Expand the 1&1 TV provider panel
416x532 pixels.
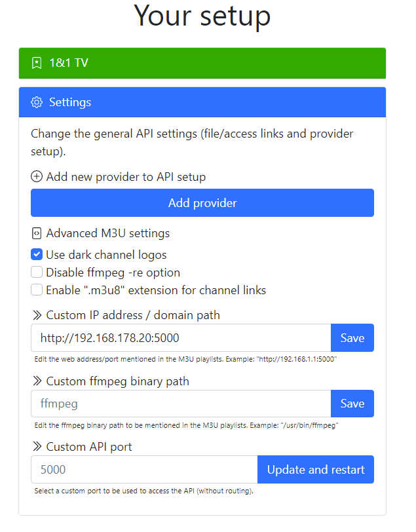pos(202,63)
